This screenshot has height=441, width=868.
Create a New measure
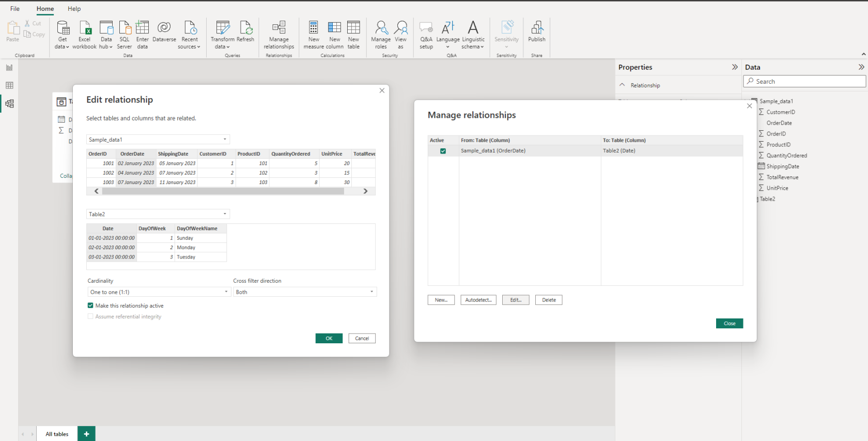click(314, 35)
